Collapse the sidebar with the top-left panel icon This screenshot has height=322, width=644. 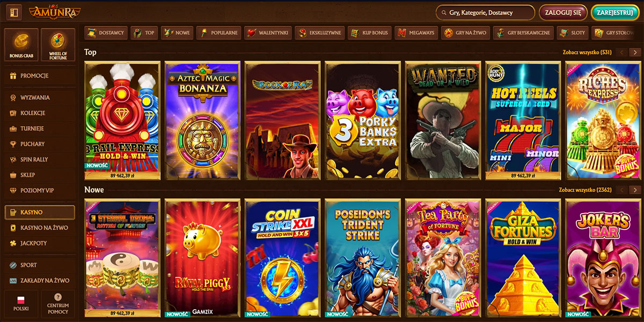pyautogui.click(x=14, y=12)
